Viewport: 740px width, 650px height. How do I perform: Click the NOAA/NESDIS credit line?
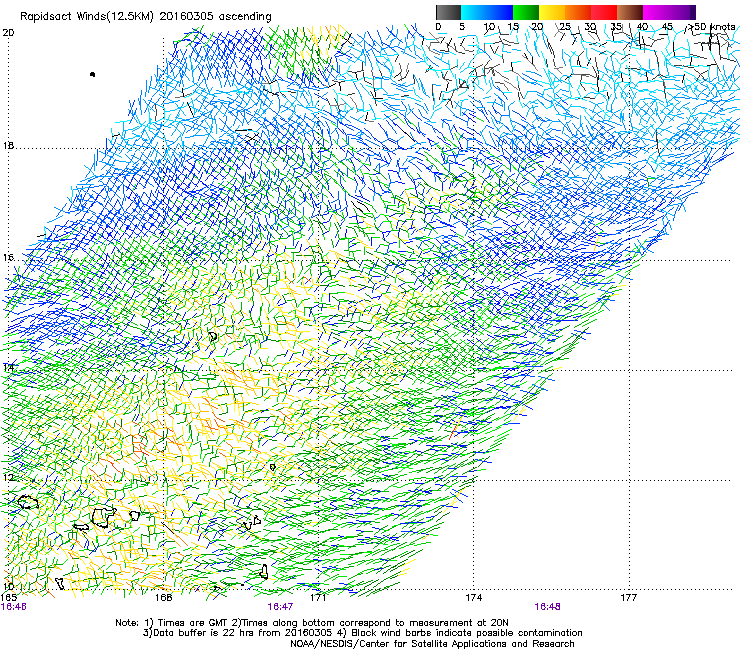(x=432, y=644)
